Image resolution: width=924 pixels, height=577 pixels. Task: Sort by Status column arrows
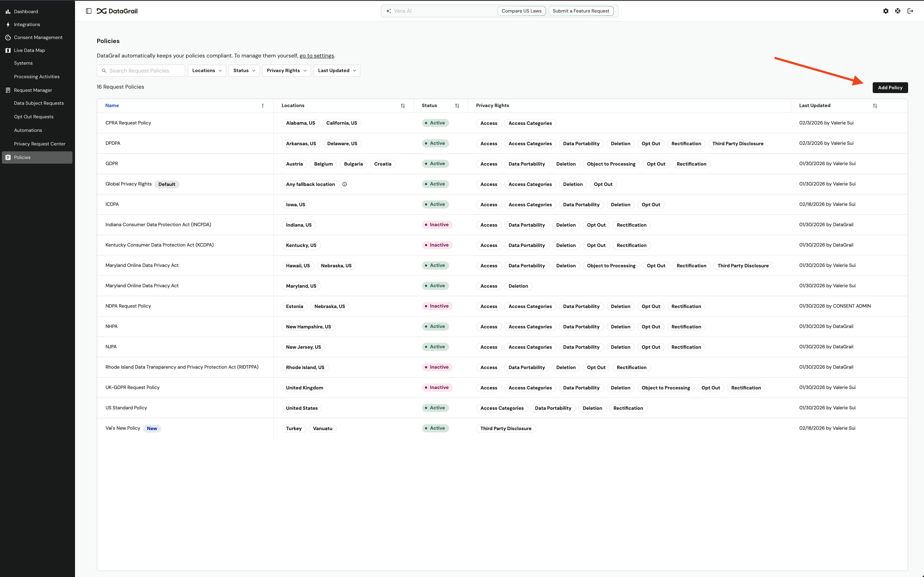coord(457,106)
